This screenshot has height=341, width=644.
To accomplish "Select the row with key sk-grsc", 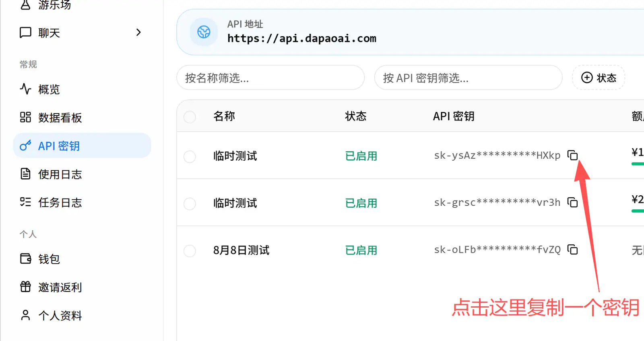I will tap(190, 203).
